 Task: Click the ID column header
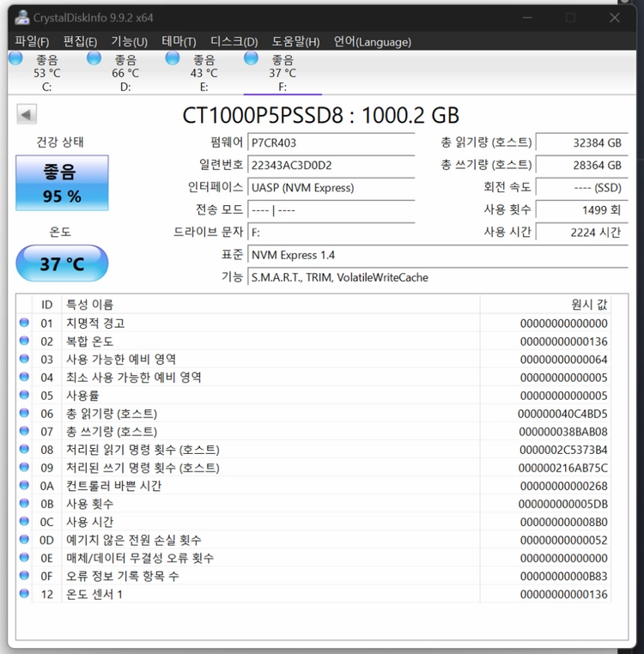point(46,305)
